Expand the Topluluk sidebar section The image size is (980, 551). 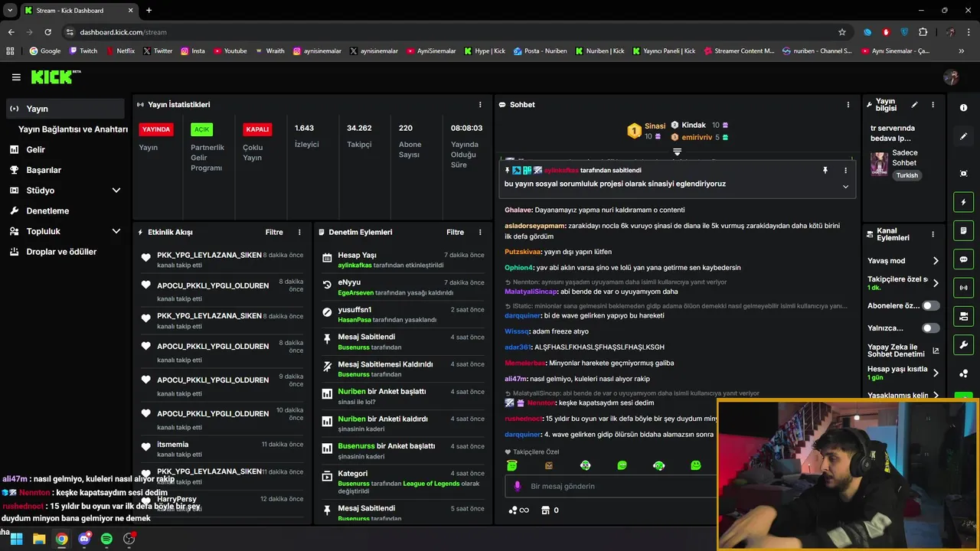[116, 231]
